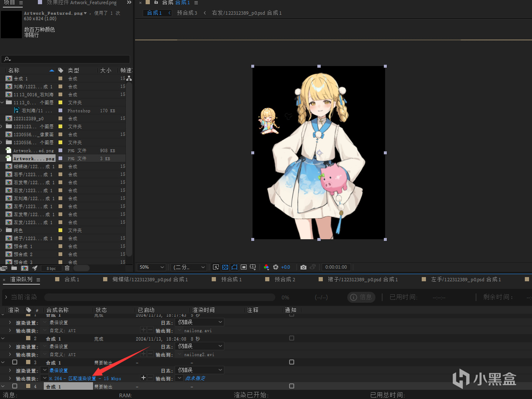Open the Interpret Footage icon in project footer
Viewport: 532px width, 399px height.
[x=4, y=268]
